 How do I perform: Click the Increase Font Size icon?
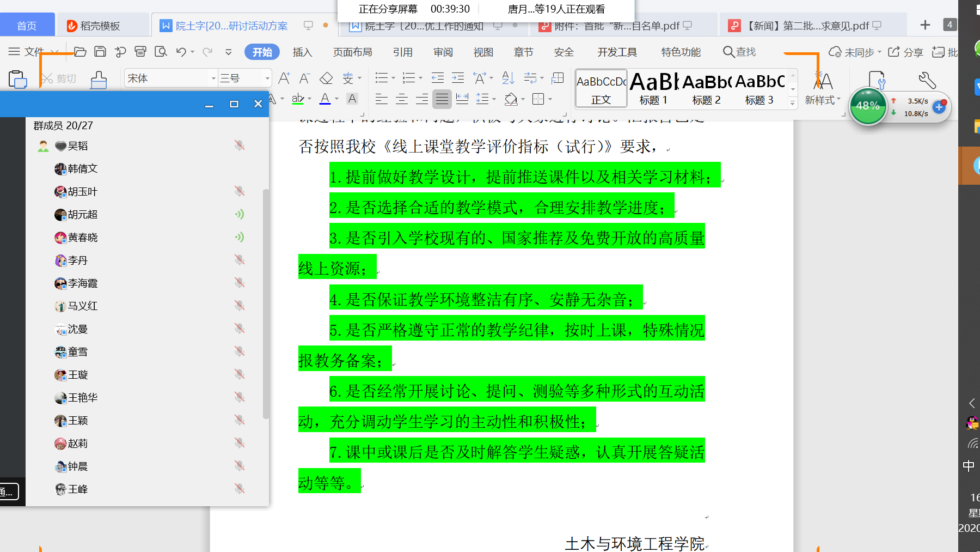click(x=284, y=78)
